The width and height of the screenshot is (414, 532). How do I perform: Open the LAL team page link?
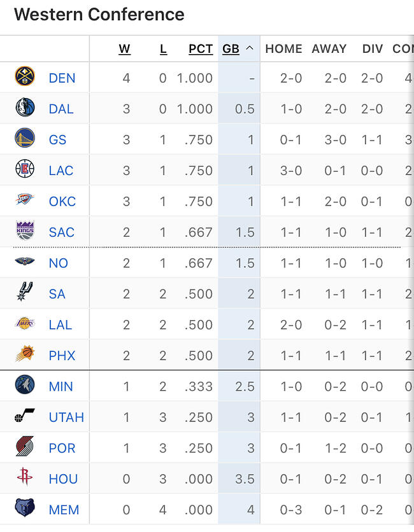[x=61, y=325]
